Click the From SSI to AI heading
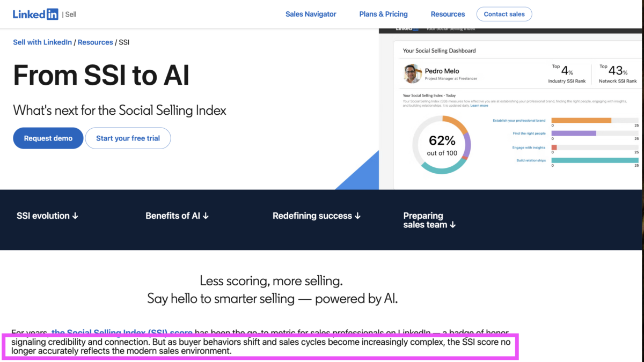Viewport: 644px width, 362px height. (101, 75)
